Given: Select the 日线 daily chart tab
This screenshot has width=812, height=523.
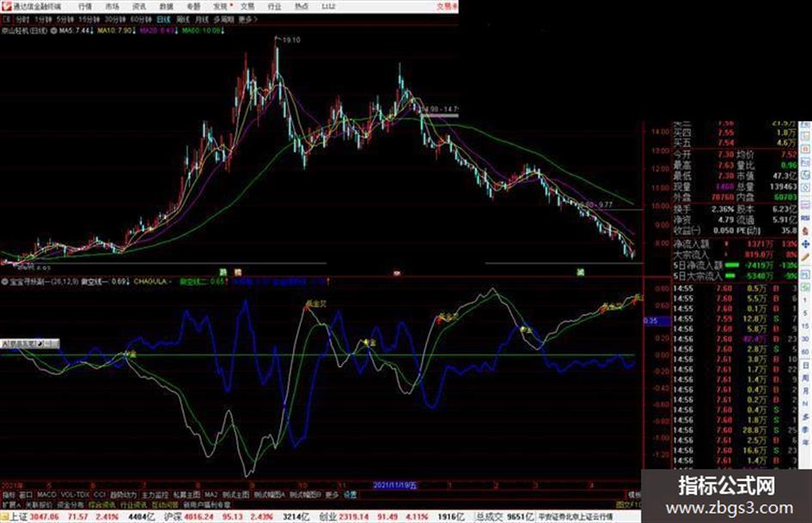Looking at the screenshot, I should (163, 19).
